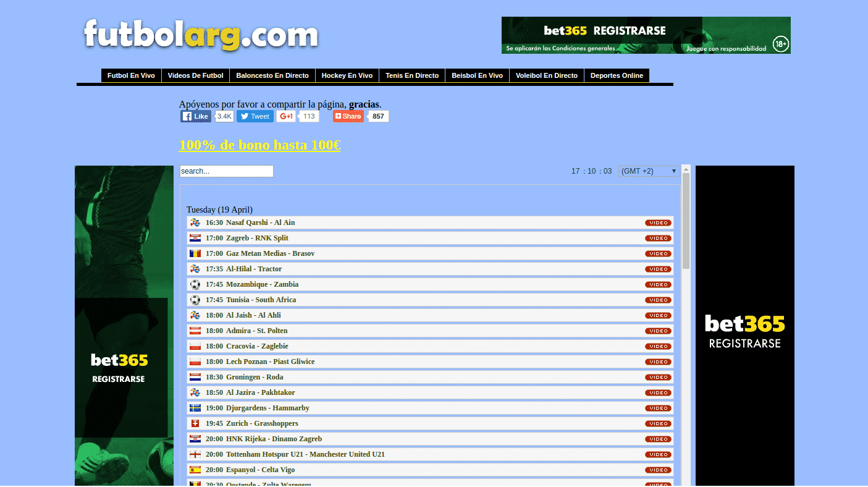Screen dimensions: 868x487
Task: Open the Tottenham Hotspur U21 - Manchester United U21 match
Action: pos(305,454)
